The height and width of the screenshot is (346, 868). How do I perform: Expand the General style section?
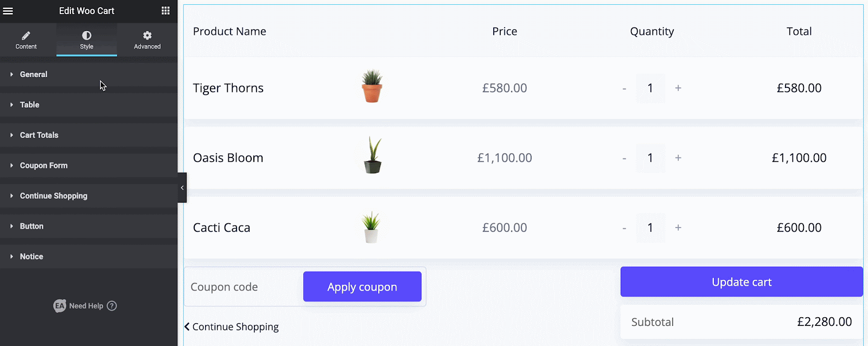click(x=34, y=74)
